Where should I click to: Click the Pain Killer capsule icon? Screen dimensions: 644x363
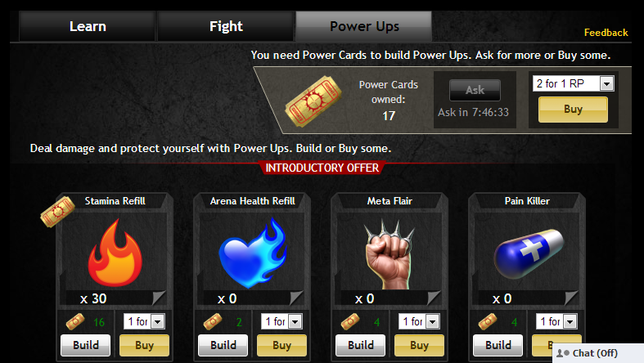(529, 253)
